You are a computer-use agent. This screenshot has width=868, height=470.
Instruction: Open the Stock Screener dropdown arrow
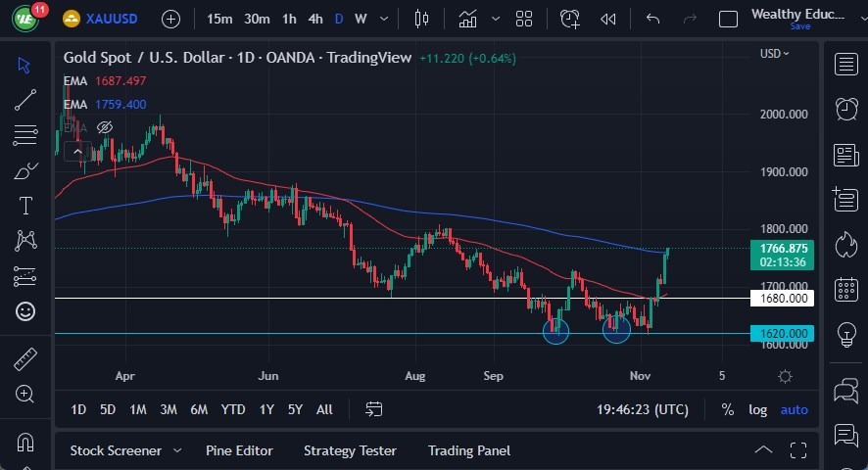(177, 450)
